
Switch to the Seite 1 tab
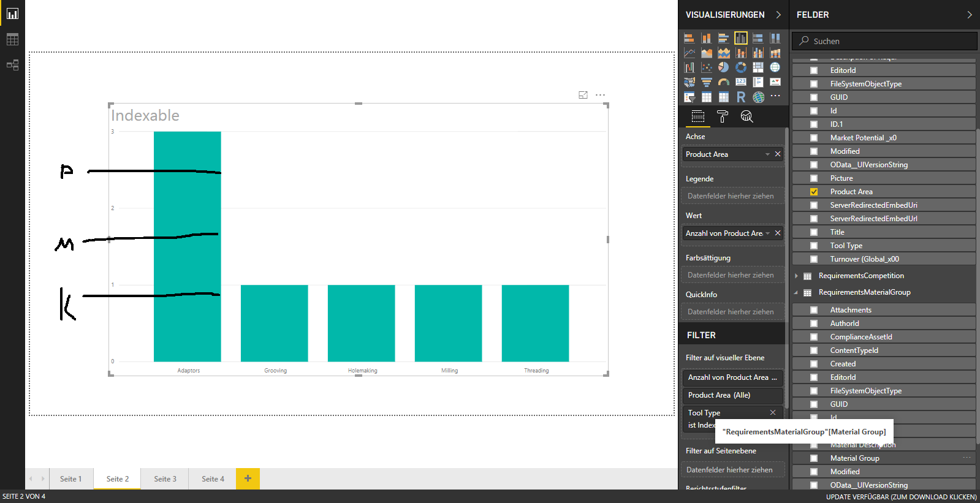tap(70, 479)
